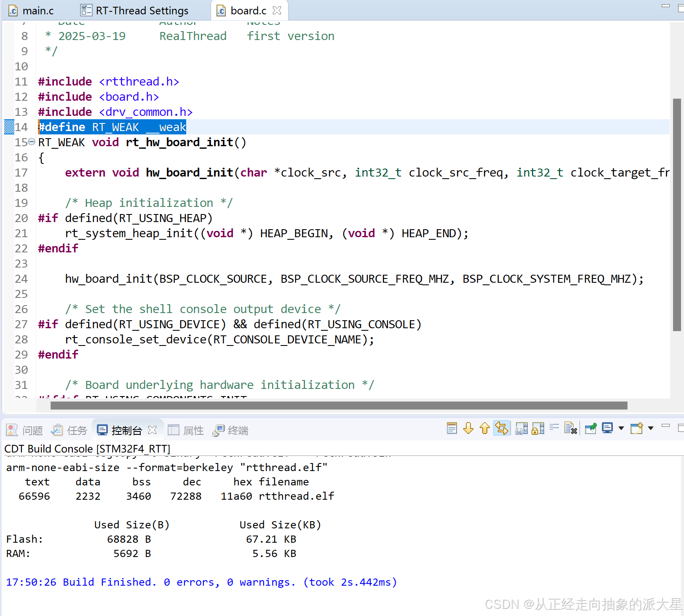Display the selected console
Screen dimensions: 684x616
[x=607, y=428]
